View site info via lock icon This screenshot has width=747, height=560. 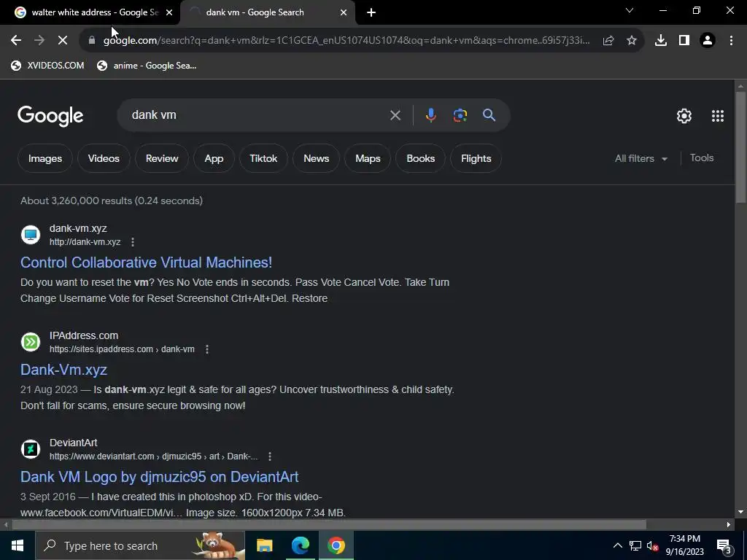click(x=92, y=41)
